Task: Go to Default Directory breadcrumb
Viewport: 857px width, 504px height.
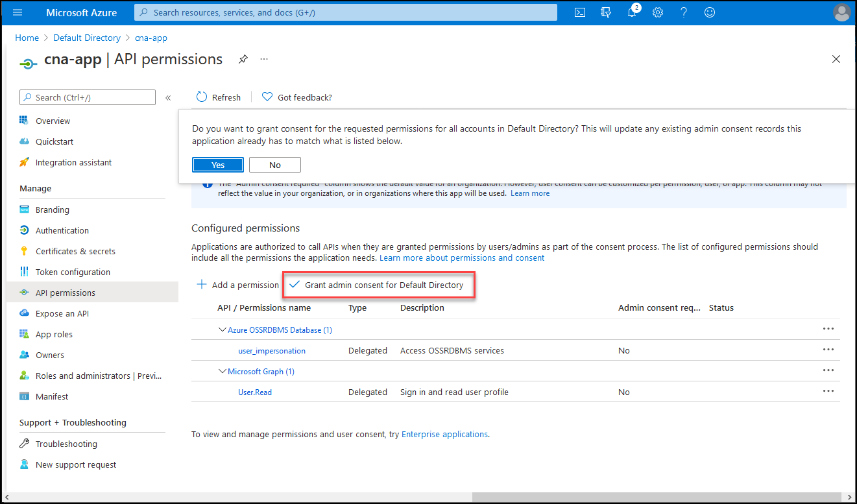Action: pyautogui.click(x=87, y=38)
